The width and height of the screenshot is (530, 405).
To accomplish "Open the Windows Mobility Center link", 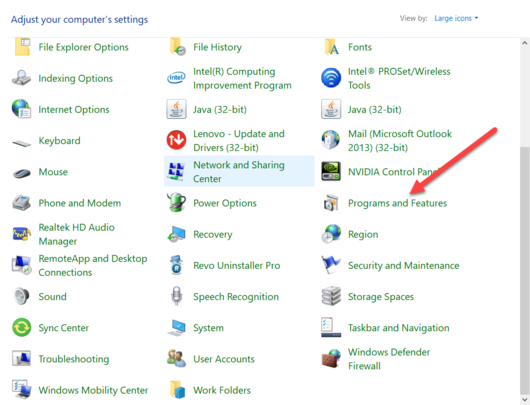I will 93,390.
